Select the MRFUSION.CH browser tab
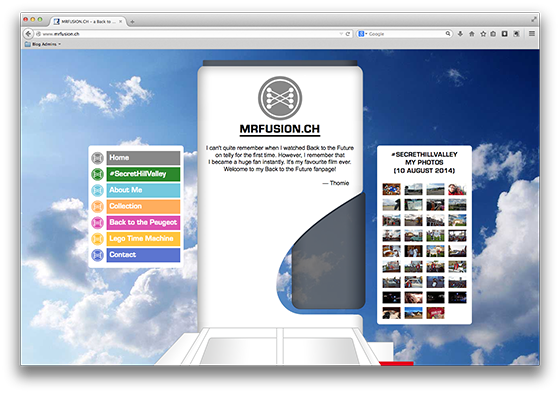The image size is (560, 394). click(88, 21)
